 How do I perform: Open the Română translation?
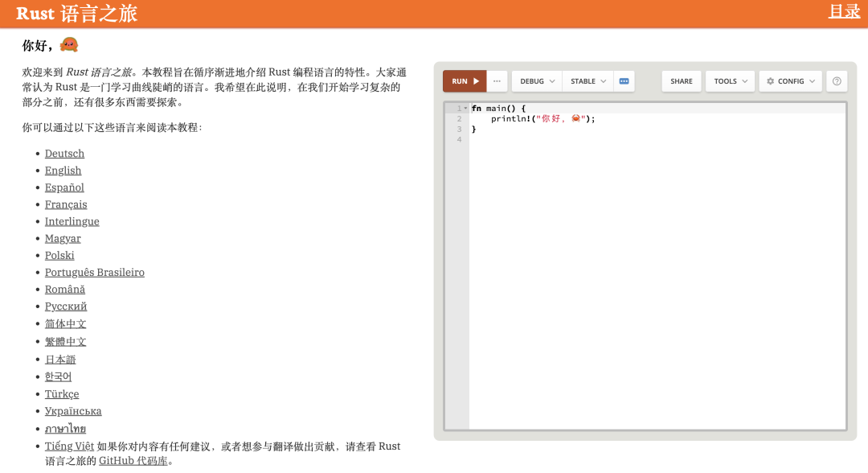pyautogui.click(x=65, y=289)
